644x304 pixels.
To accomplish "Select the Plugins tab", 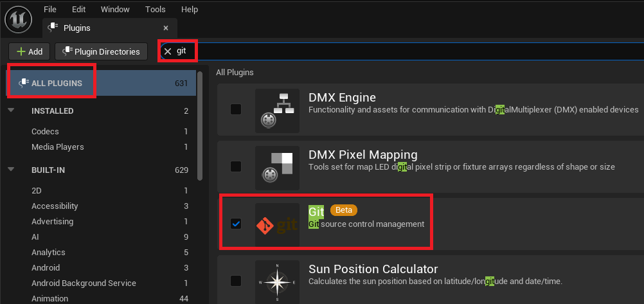I will [110, 28].
